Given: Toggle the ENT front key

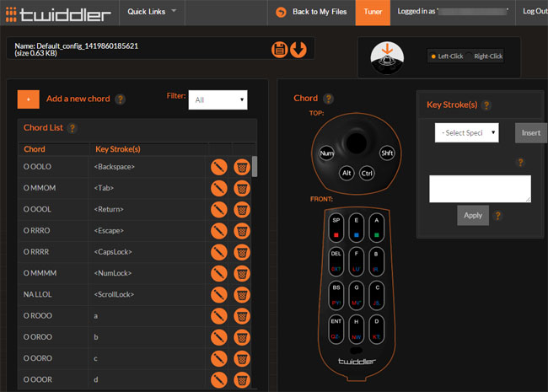Looking at the screenshot, I should [336, 329].
